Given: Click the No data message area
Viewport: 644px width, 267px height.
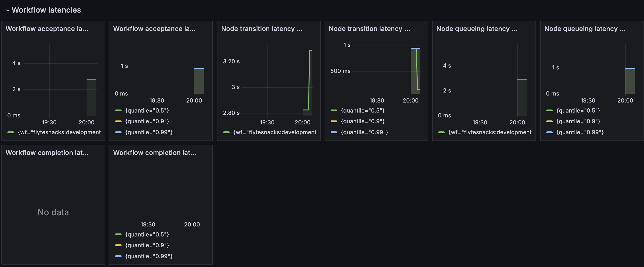Looking at the screenshot, I should pos(53,212).
